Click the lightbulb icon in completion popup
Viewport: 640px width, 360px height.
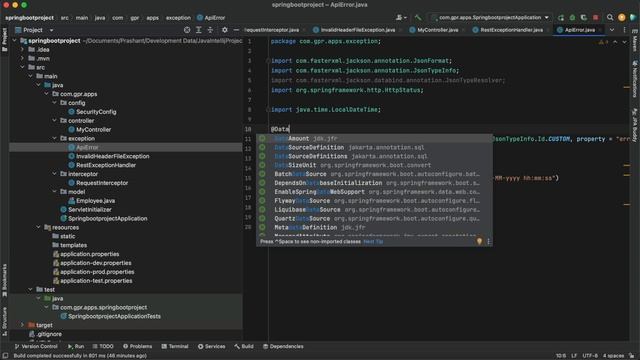[x=479, y=241]
